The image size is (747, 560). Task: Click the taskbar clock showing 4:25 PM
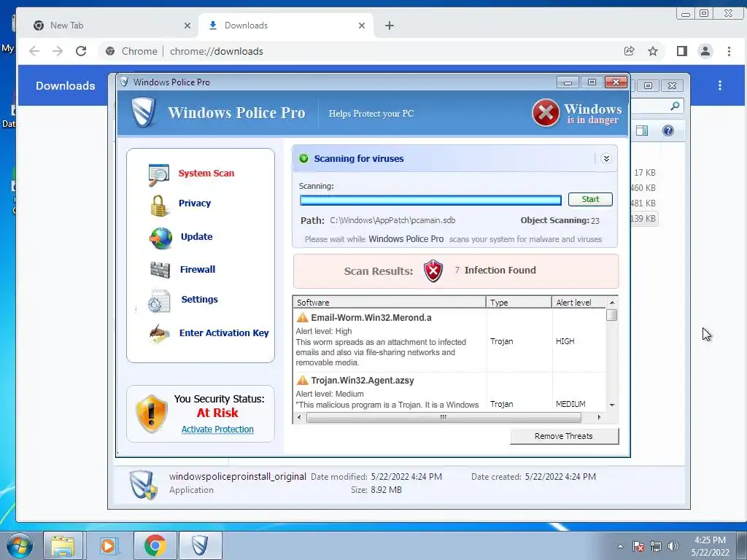710,546
